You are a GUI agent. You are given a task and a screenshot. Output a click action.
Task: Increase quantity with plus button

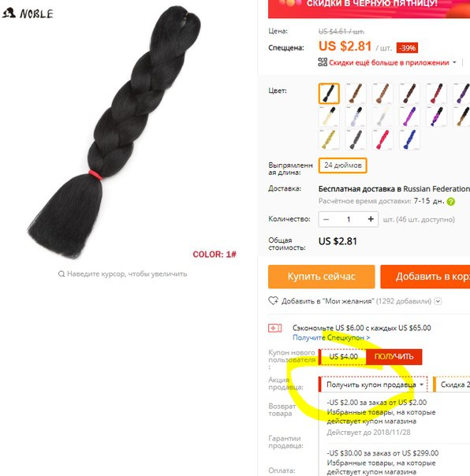click(371, 219)
